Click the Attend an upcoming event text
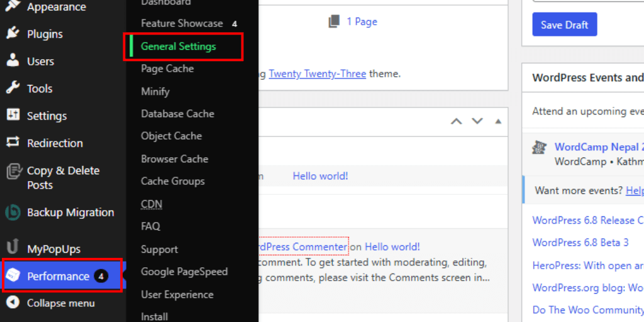Screen dimensions: 644x322 pos(588,111)
